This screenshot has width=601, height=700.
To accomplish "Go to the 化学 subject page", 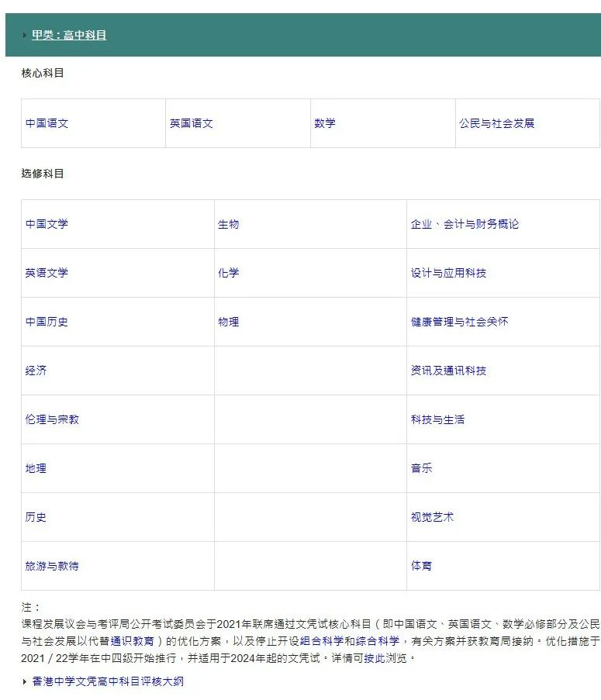I will [x=228, y=273].
